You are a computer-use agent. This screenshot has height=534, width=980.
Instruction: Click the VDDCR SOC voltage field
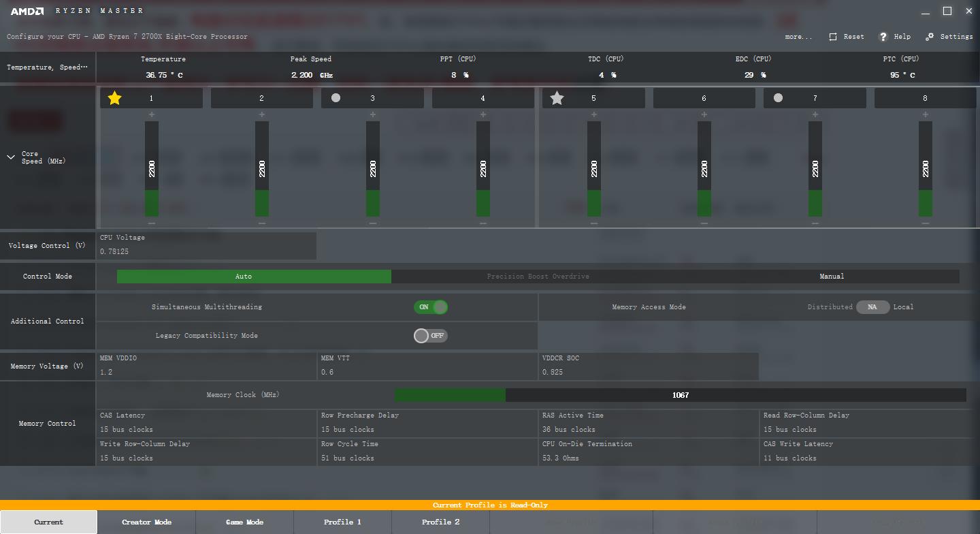click(x=649, y=366)
